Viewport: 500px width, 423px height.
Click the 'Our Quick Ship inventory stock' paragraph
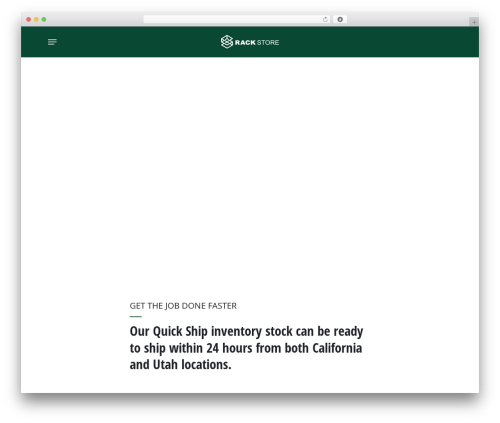point(246,348)
